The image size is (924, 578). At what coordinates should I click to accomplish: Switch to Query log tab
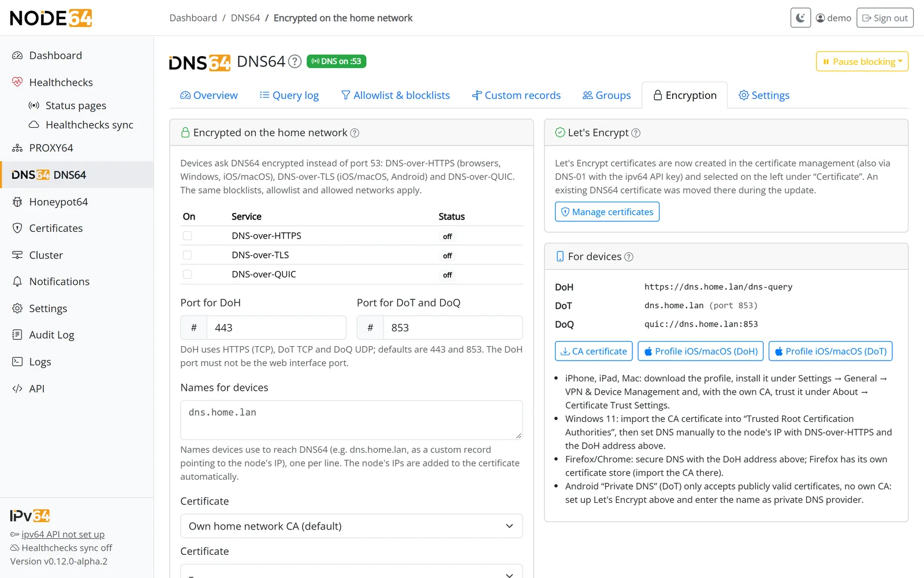point(289,95)
